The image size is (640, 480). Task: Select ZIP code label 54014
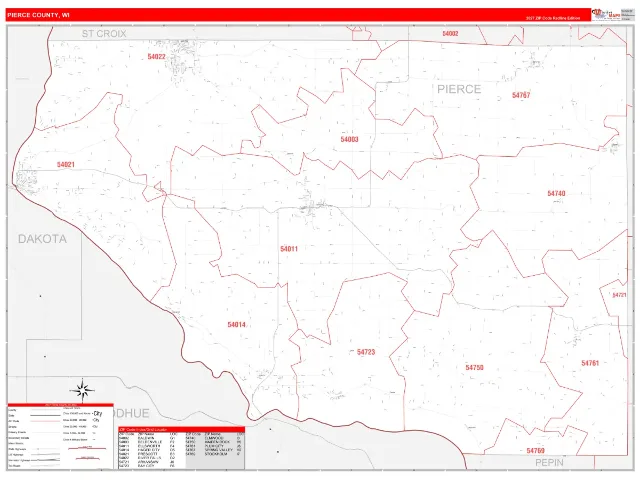pyautogui.click(x=237, y=324)
